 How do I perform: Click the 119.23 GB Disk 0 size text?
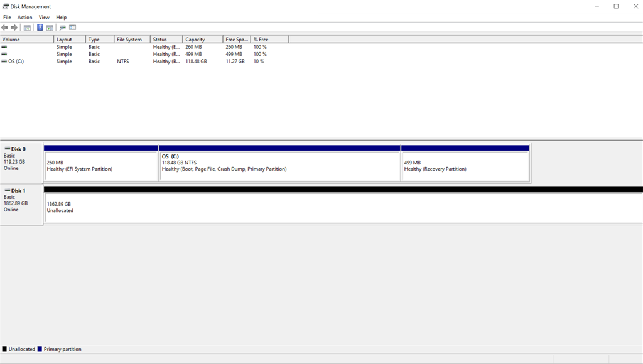14,161
